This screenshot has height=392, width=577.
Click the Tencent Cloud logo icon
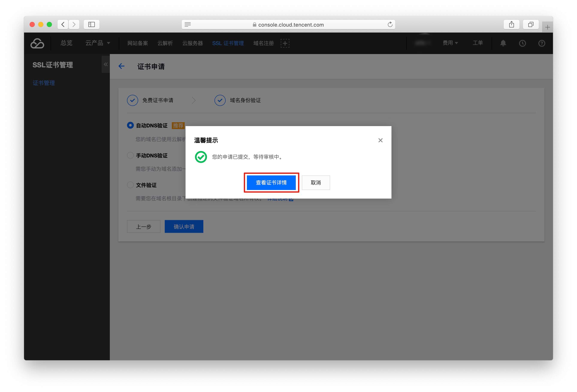(37, 43)
